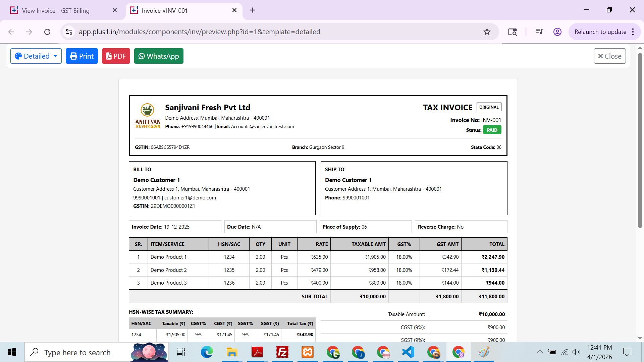Screen dimensions: 644x362
Task: Bookmark this invoice page
Action: (x=487, y=32)
